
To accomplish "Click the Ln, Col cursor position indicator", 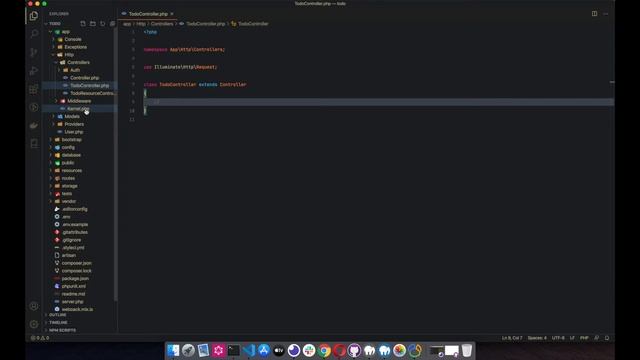I will [512, 338].
